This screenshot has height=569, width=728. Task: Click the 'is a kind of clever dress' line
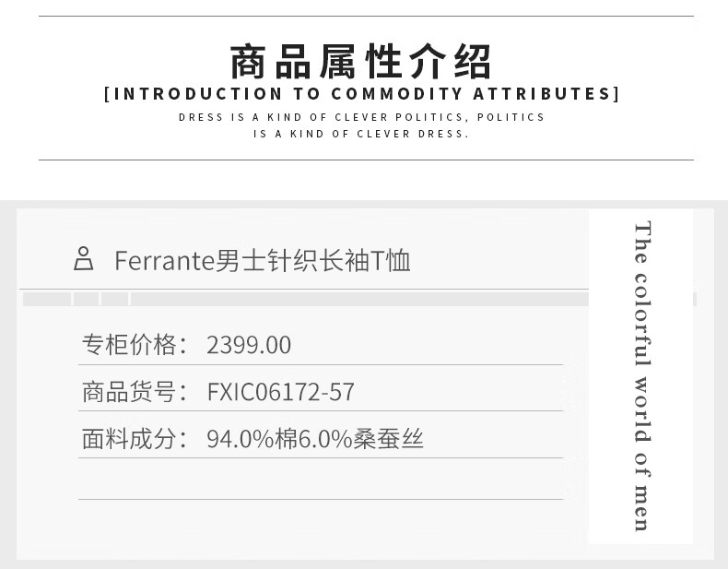pos(361,134)
